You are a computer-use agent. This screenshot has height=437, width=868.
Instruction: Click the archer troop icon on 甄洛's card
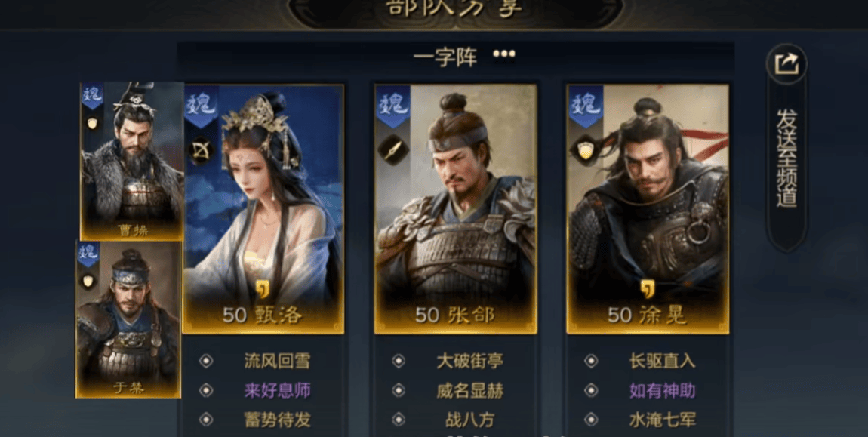point(200,151)
